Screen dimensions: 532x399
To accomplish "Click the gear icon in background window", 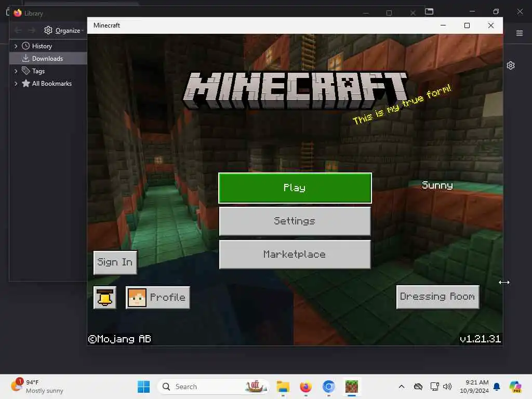I will (x=511, y=65).
